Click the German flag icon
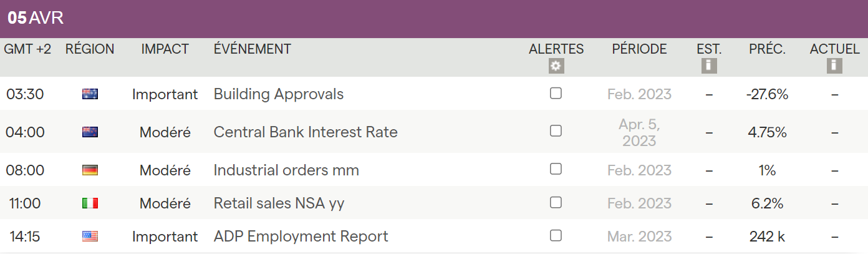Screen dimensions: 868x254 90,170
